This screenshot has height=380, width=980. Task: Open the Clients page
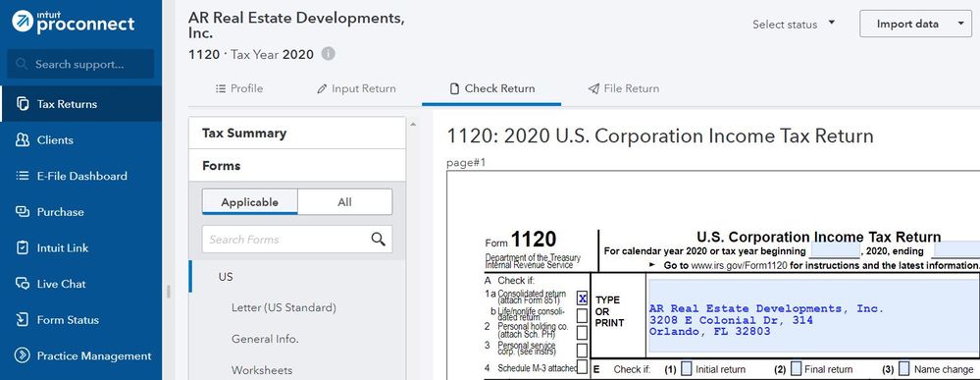point(80,139)
